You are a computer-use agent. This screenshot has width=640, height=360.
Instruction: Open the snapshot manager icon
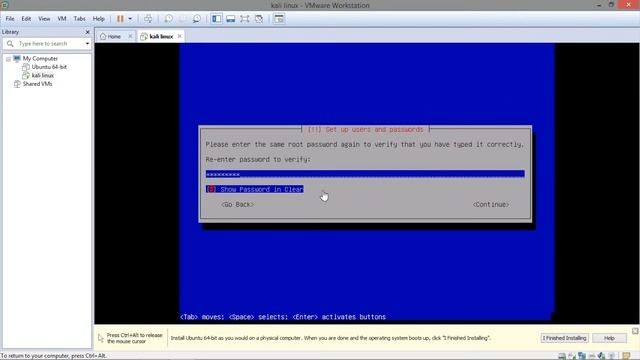tap(197, 19)
